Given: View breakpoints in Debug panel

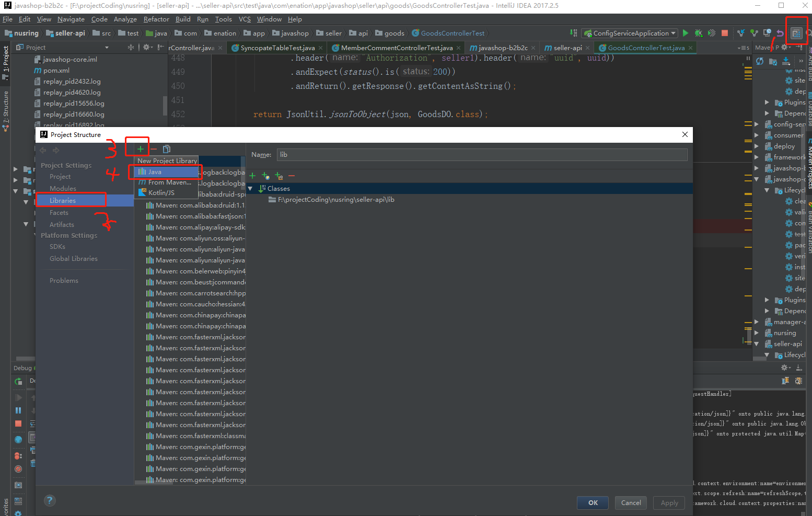Looking at the screenshot, I should pyautogui.click(x=18, y=456).
